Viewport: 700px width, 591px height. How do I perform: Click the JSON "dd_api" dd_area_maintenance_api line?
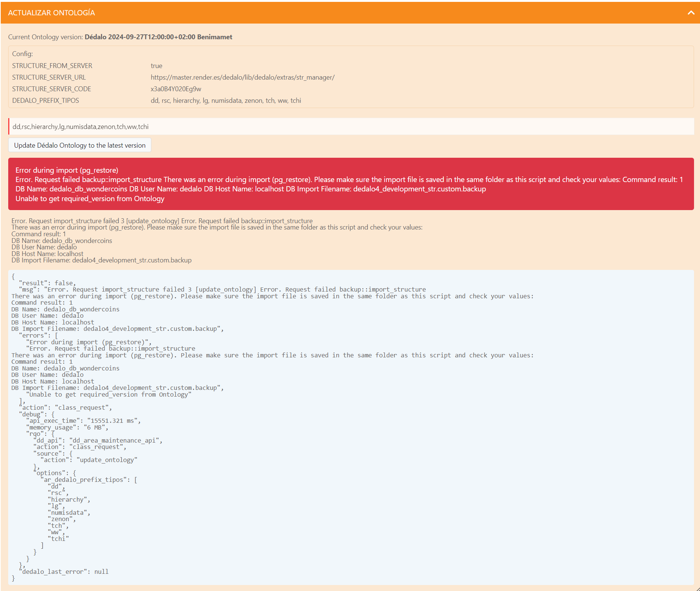click(98, 440)
